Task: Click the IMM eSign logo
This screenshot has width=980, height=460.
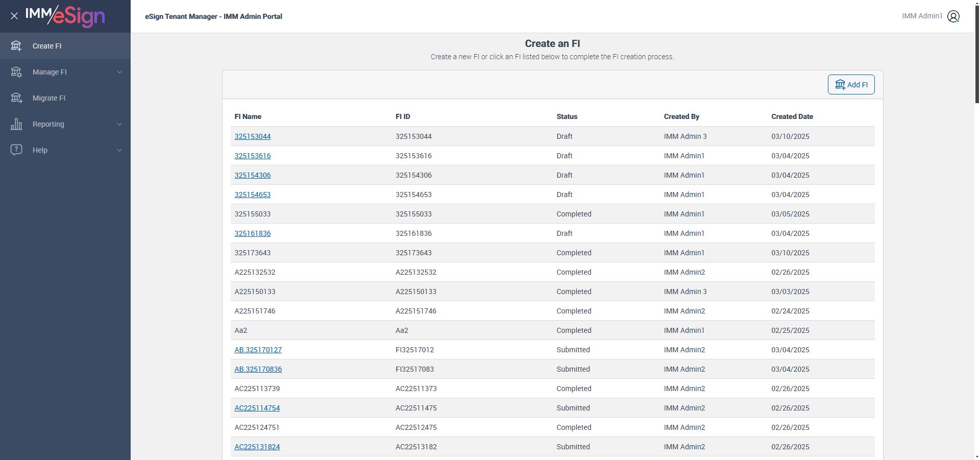Action: (x=65, y=16)
